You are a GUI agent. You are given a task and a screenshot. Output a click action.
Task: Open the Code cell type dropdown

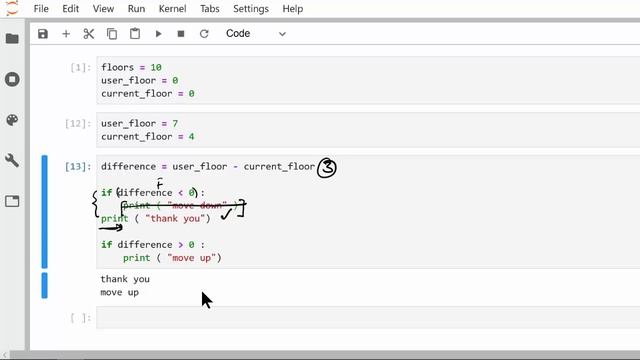tap(256, 33)
